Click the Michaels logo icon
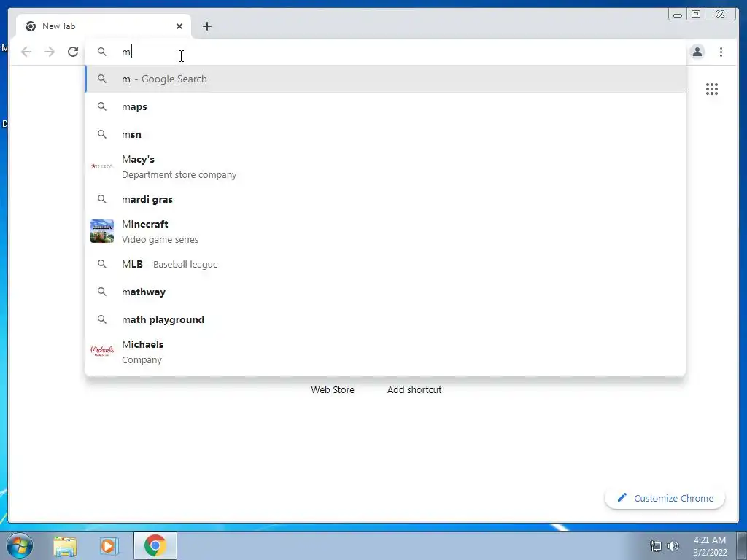The image size is (747, 560). pyautogui.click(x=102, y=351)
